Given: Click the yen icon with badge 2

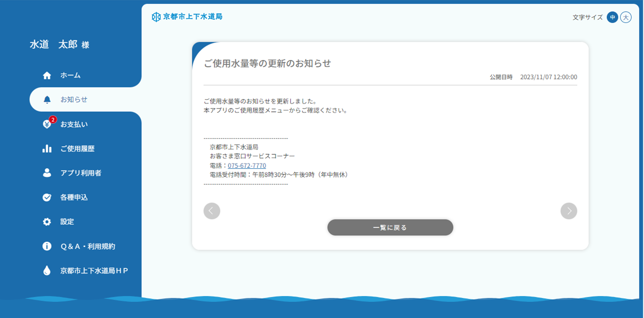Looking at the screenshot, I should (47, 123).
